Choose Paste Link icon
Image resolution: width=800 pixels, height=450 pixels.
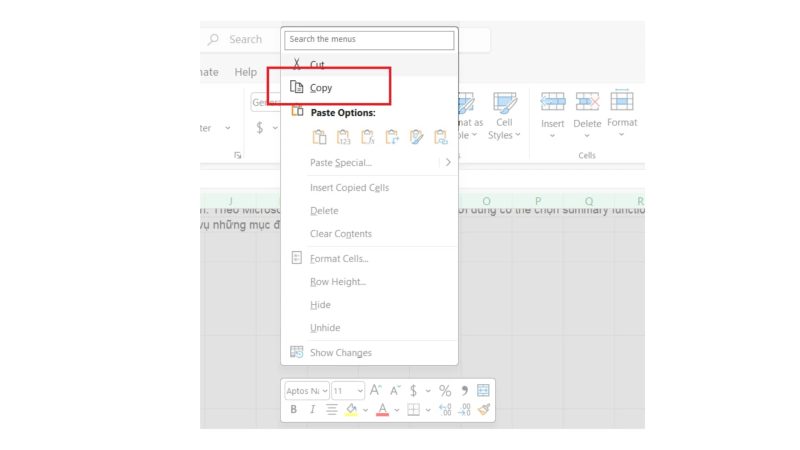pyautogui.click(x=440, y=137)
